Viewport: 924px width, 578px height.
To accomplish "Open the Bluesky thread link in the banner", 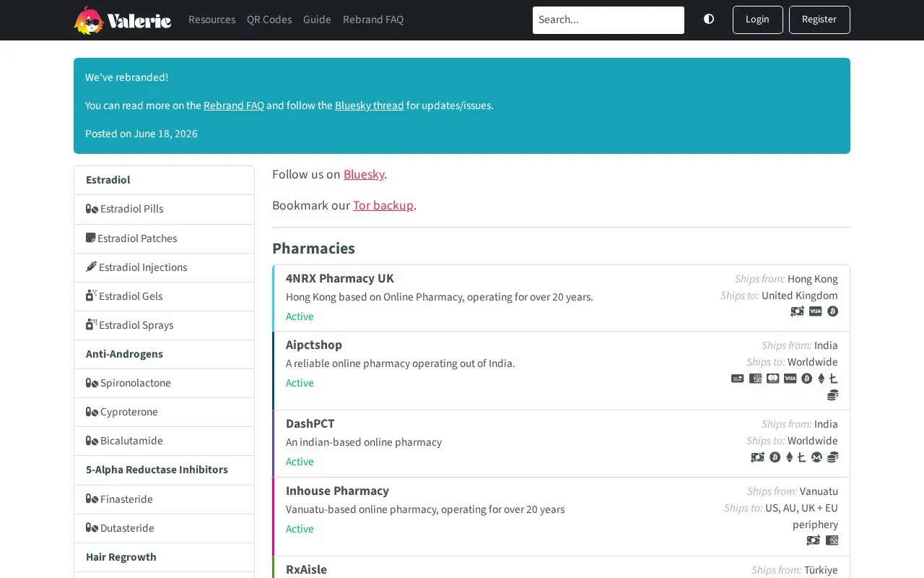I will pyautogui.click(x=369, y=105).
